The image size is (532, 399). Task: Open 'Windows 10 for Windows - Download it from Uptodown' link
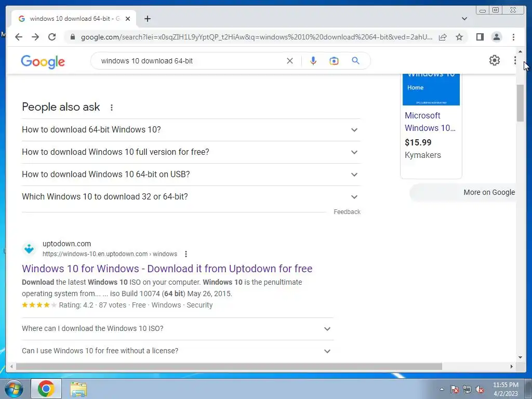pos(167,269)
